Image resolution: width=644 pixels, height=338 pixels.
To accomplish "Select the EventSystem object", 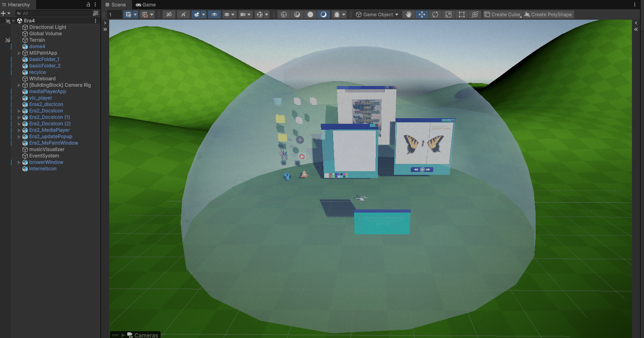I will point(44,156).
